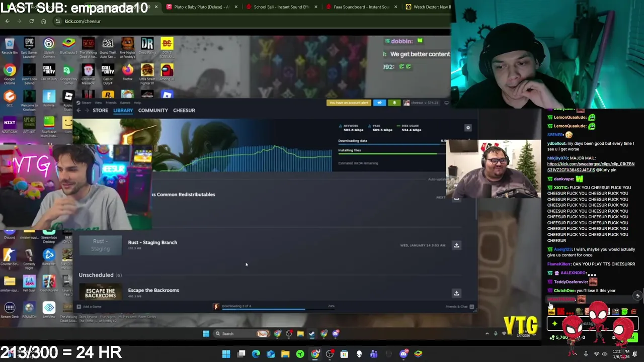Open Recycle Bin on streamed desktop
Image resolution: width=644 pixels, height=362 pixels.
(x=10, y=45)
